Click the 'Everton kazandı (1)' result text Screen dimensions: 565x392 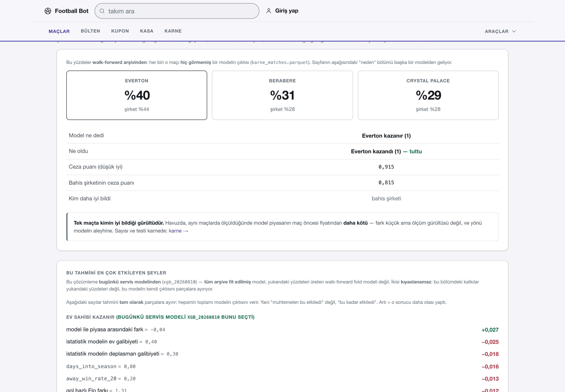(376, 151)
